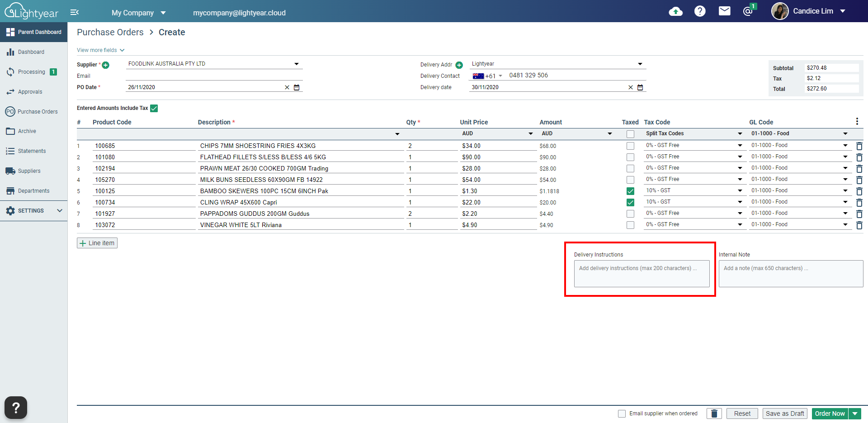Add a new line item
This screenshot has width=868, height=423.
[x=97, y=243]
